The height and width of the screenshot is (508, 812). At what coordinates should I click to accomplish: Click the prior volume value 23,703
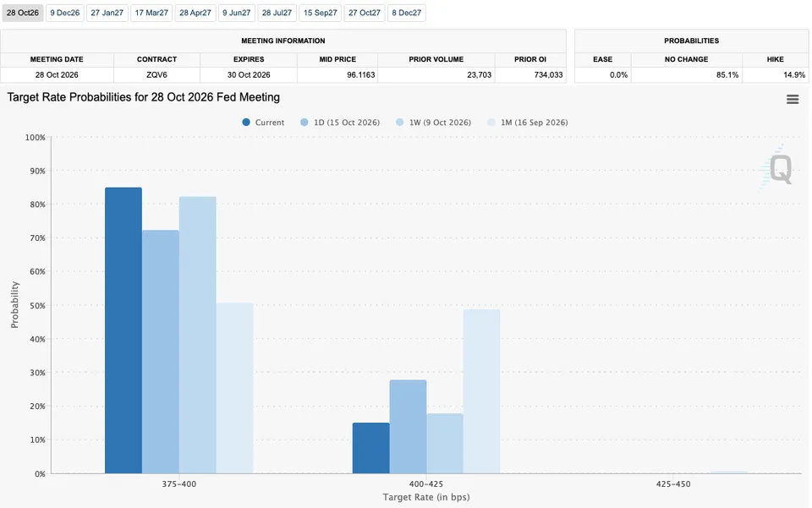(x=479, y=75)
